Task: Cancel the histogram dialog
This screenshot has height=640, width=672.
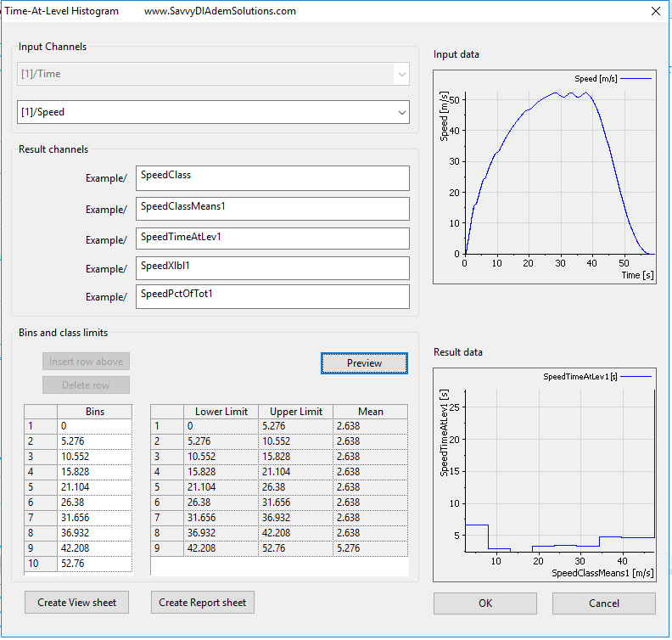Action: click(x=603, y=604)
